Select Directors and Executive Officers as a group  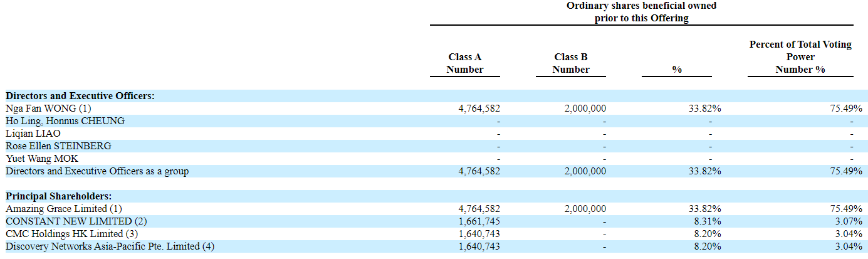click(x=97, y=171)
